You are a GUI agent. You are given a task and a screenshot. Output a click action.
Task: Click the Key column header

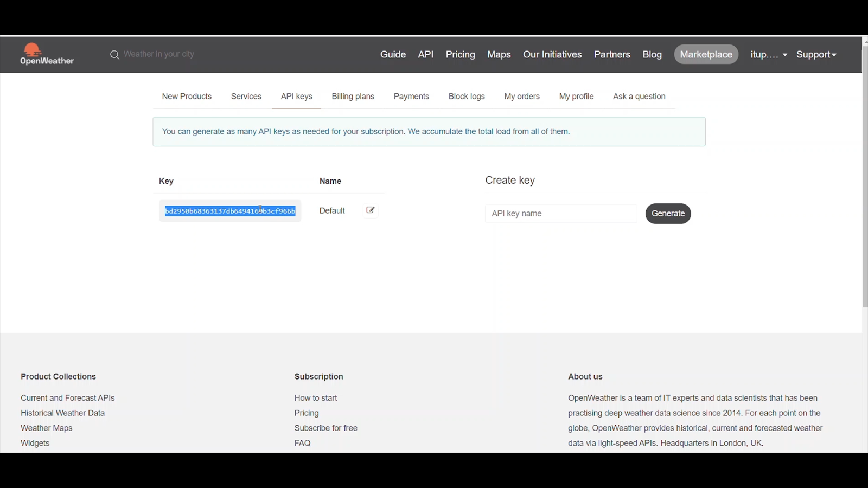coord(166,181)
